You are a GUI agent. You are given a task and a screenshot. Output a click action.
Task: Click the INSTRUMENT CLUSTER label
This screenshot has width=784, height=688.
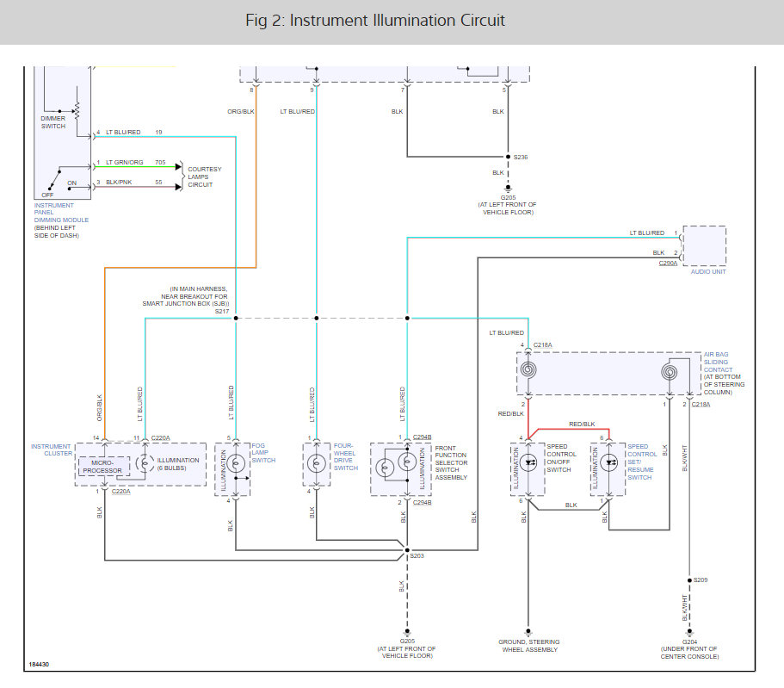(x=52, y=449)
